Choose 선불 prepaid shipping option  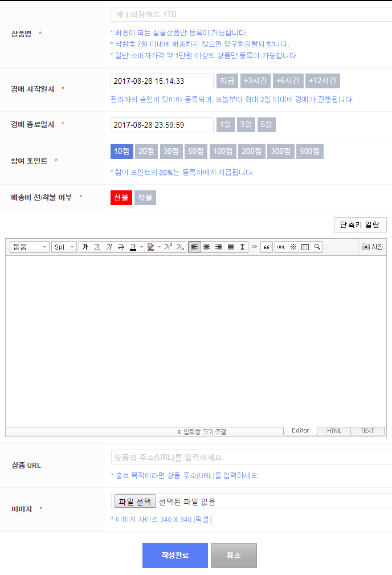121,198
